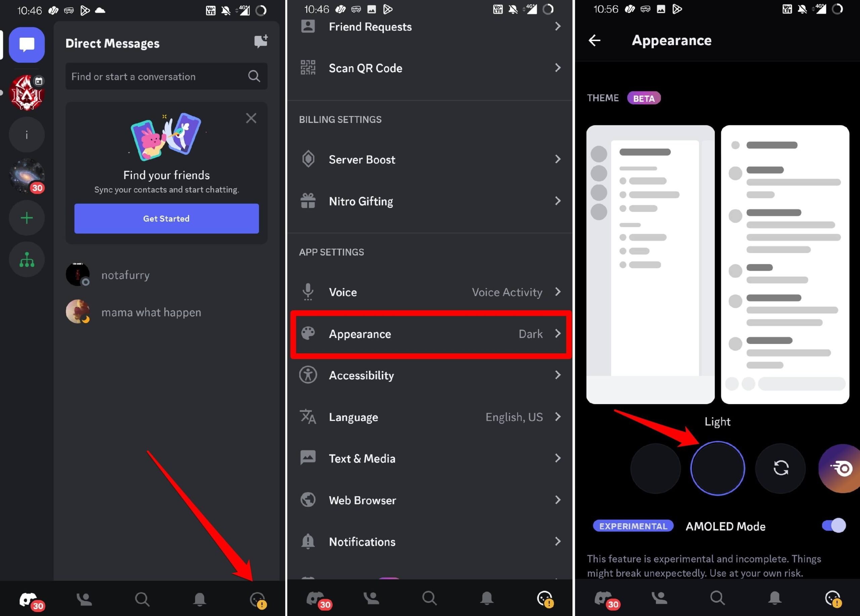Click the Notifications bell icon in settings
Viewport: 860px width, 616px height.
coord(309,541)
